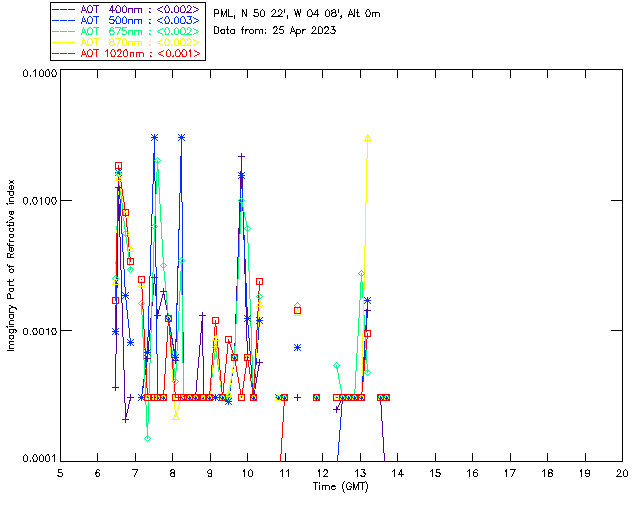
Task: Click the 0.1000 y-axis tick label
Action: coord(38,73)
